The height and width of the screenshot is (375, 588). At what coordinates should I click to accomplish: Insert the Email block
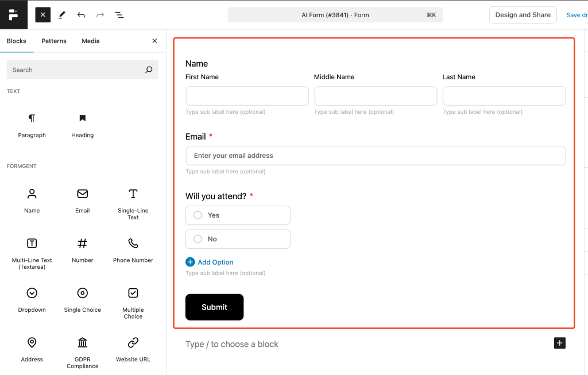point(83,200)
